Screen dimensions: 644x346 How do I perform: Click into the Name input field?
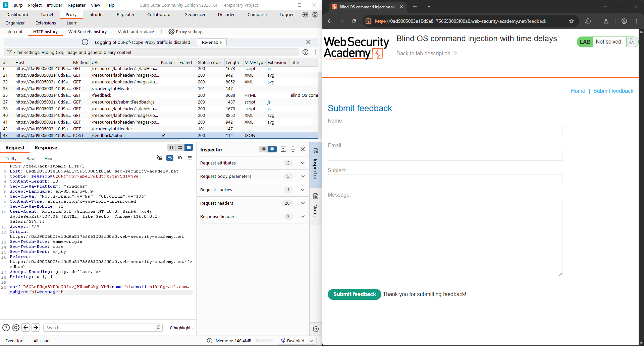tap(445, 131)
